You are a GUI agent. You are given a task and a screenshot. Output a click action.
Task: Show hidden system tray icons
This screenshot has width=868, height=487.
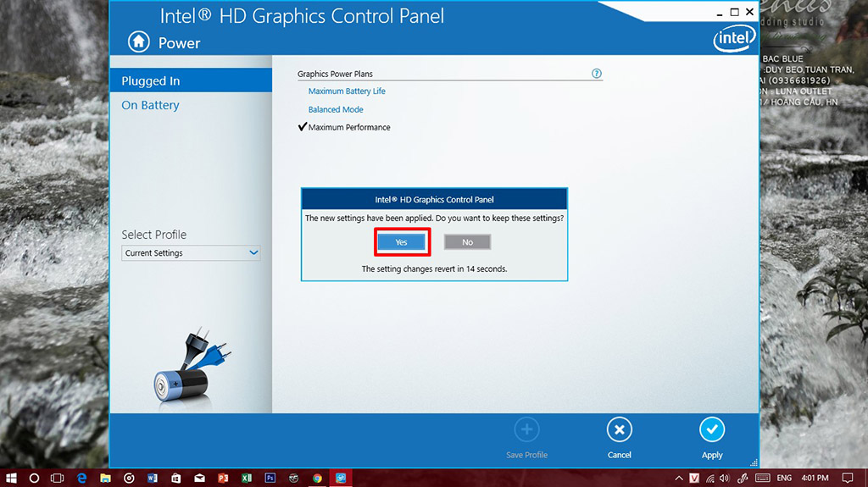[x=679, y=479]
